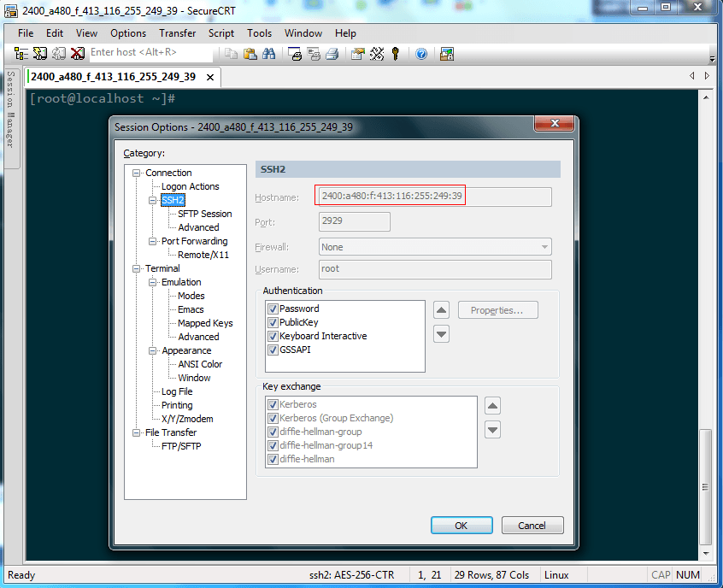Open the Session Manager toolbar icon
723x588 pixels.
pos(21,53)
